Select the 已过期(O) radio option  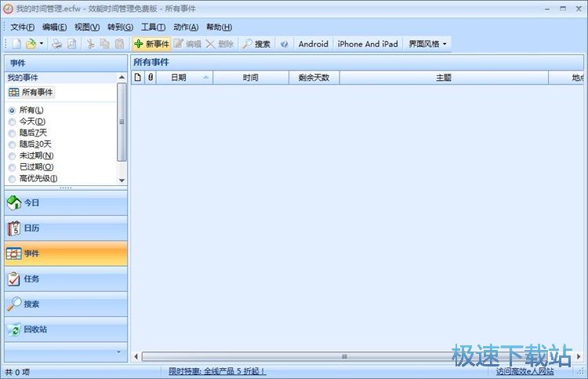pos(31,167)
